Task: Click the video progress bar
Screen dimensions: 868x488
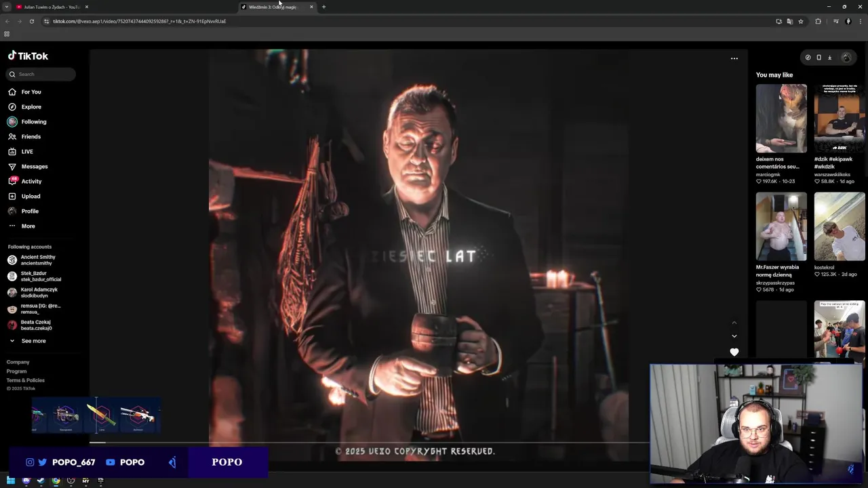Action: tap(370, 443)
